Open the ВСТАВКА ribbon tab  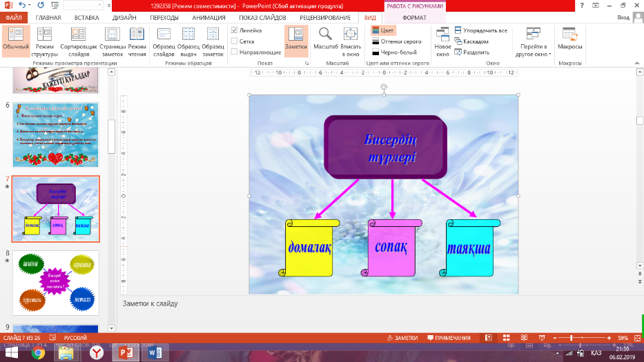coord(86,18)
